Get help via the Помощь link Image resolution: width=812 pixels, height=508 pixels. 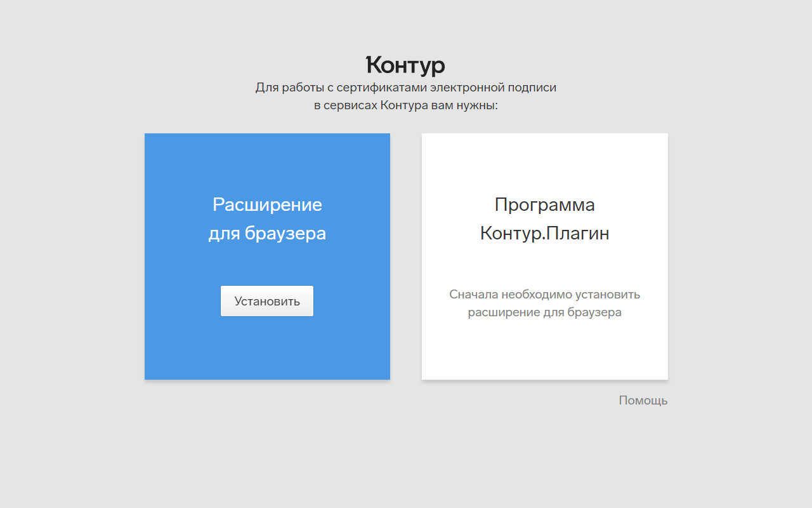coord(643,400)
